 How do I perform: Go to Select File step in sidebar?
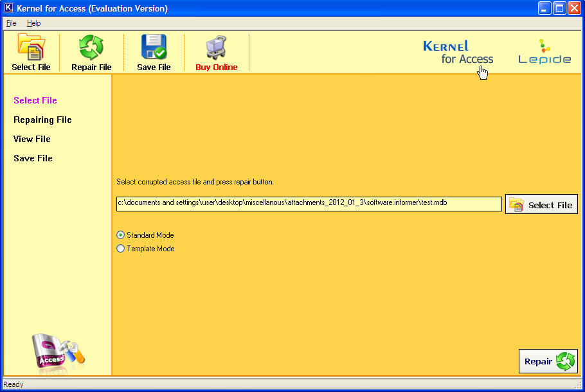coord(35,100)
